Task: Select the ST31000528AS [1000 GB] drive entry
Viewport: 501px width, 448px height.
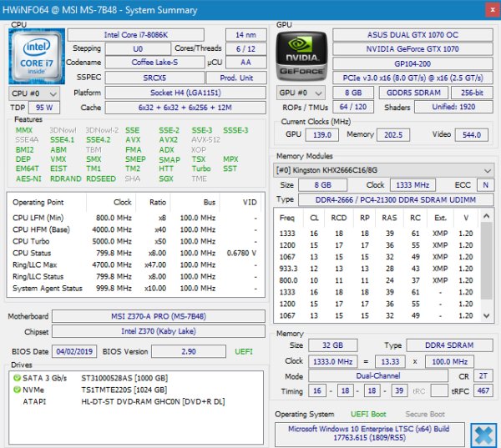Action: click(124, 378)
